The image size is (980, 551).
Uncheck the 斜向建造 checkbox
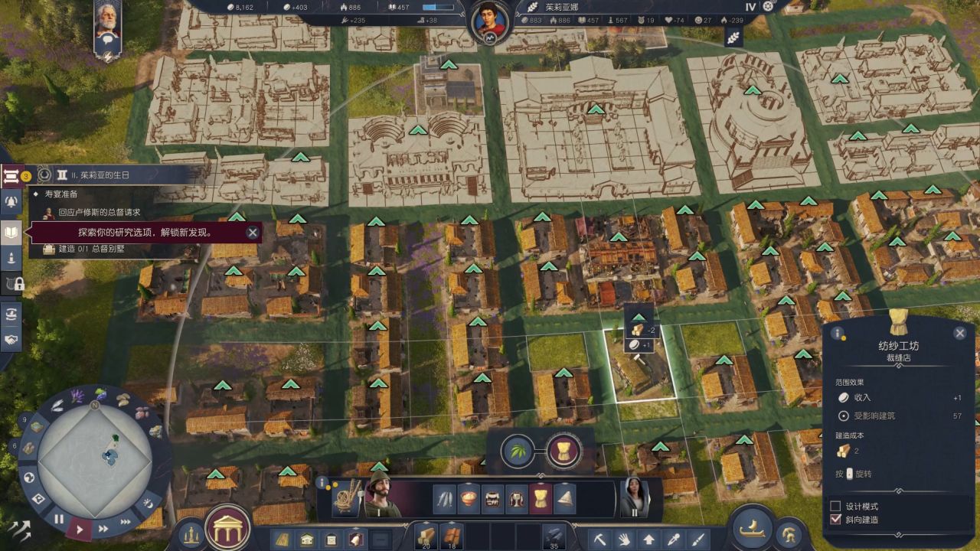click(835, 520)
